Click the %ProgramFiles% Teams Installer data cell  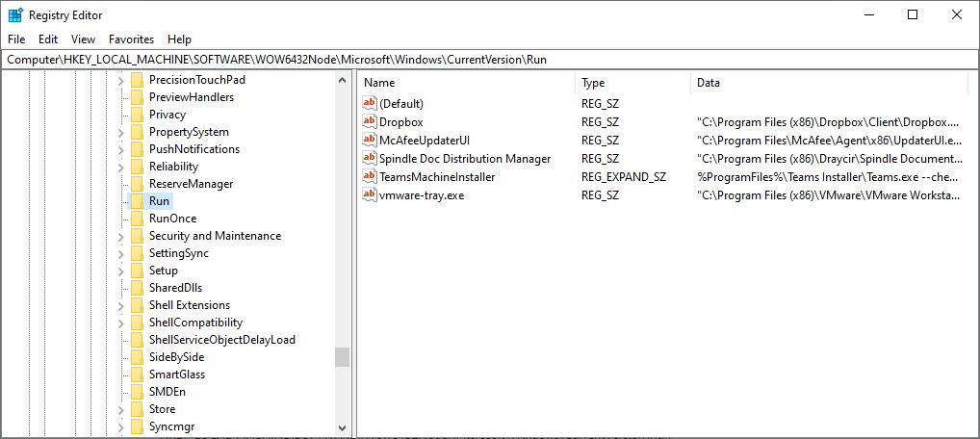tap(830, 177)
